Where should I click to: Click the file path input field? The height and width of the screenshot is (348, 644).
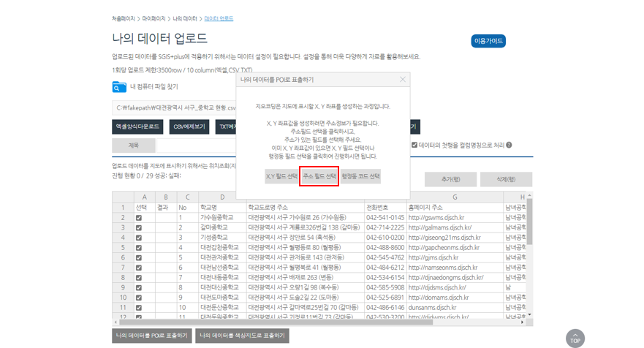point(174,107)
